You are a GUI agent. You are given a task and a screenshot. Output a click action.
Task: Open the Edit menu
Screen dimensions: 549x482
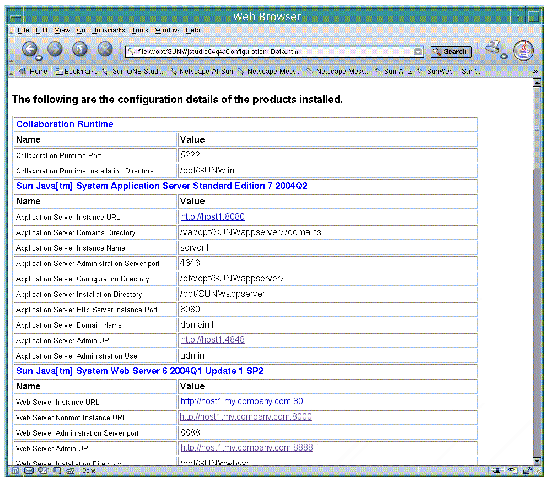point(42,30)
